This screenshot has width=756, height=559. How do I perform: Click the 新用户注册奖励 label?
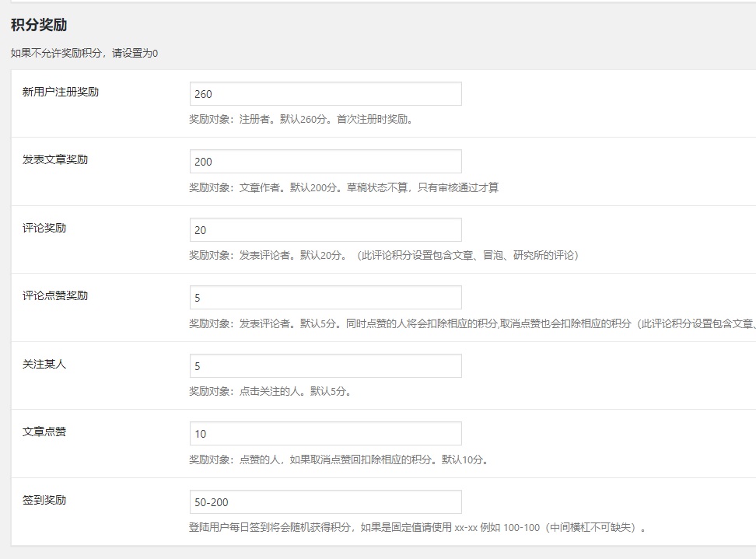click(60, 92)
